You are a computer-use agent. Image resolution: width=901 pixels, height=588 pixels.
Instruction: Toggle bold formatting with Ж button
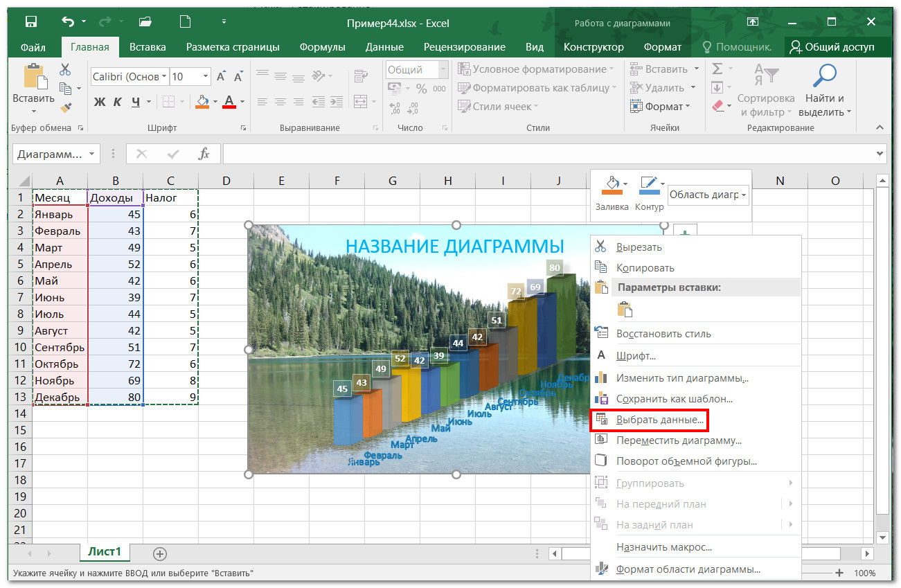(x=100, y=102)
